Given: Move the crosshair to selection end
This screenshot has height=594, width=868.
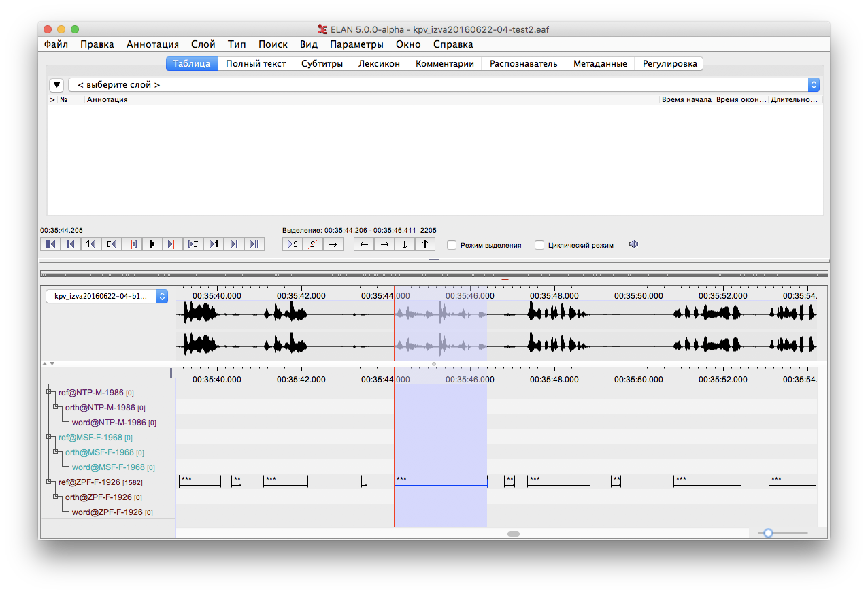Looking at the screenshot, I should coord(333,244).
